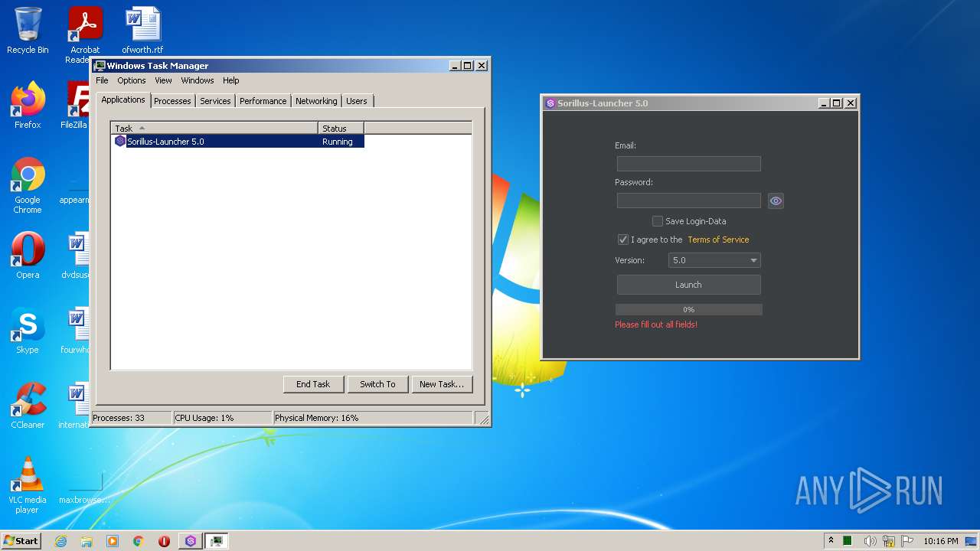Click the volume speaker tray icon
The height and width of the screenshot is (551, 980).
point(870,541)
